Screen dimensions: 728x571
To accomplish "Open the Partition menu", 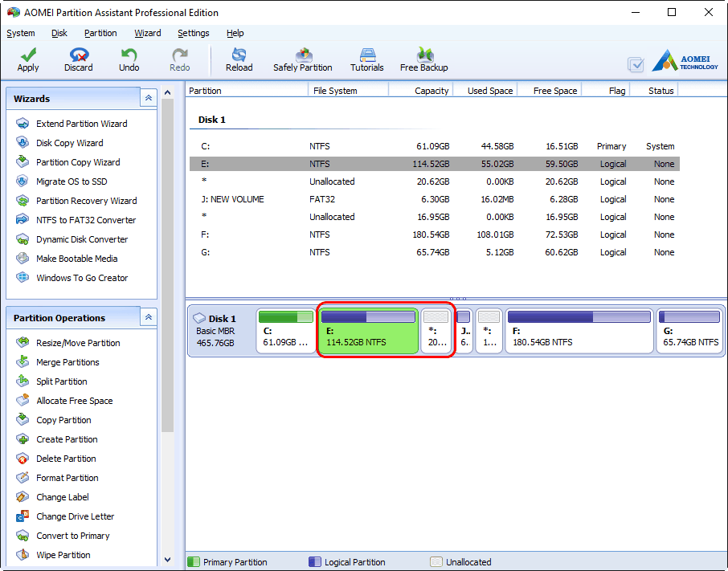I will [x=100, y=33].
